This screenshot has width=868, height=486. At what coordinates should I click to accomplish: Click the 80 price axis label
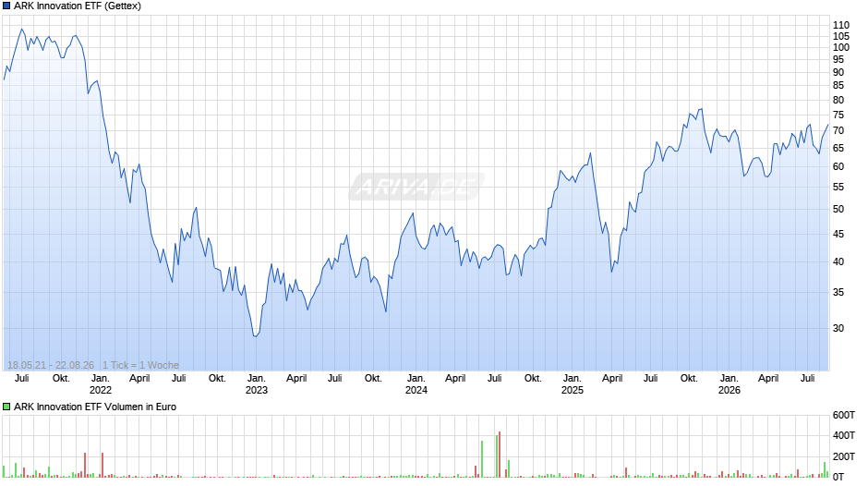pos(838,100)
